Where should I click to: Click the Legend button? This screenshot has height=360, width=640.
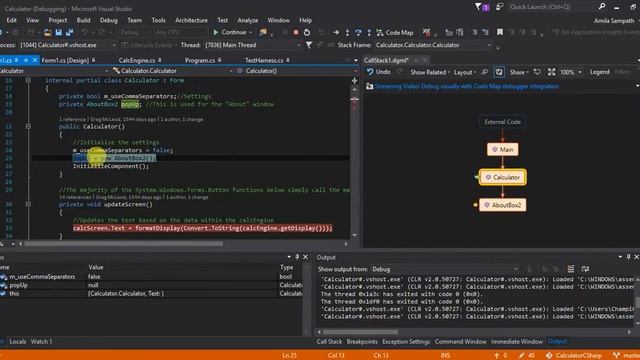pos(599,72)
